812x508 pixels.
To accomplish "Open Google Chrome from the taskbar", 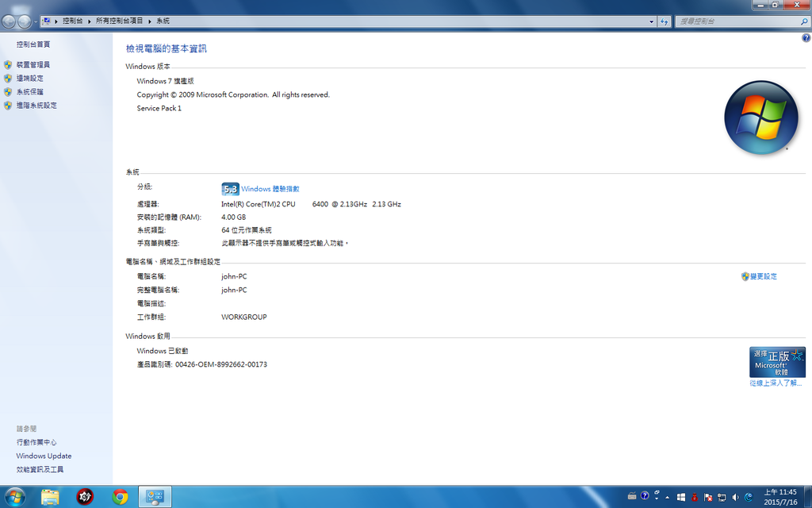I will [120, 497].
